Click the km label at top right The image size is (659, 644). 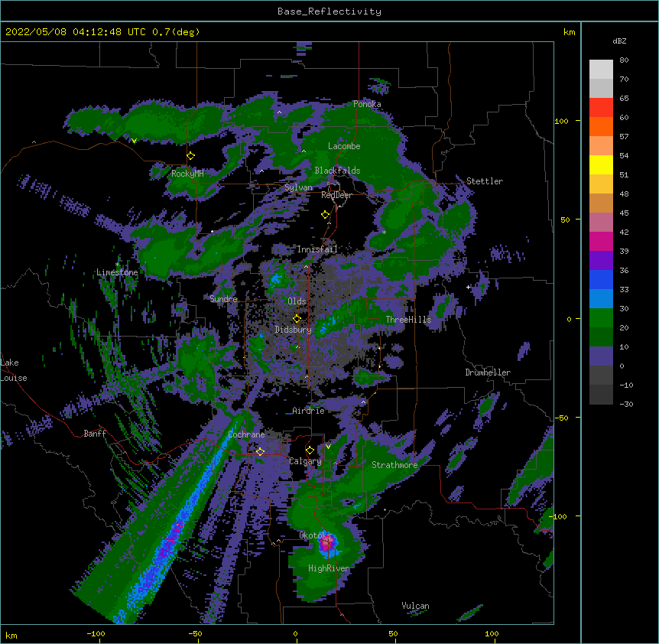[569, 32]
